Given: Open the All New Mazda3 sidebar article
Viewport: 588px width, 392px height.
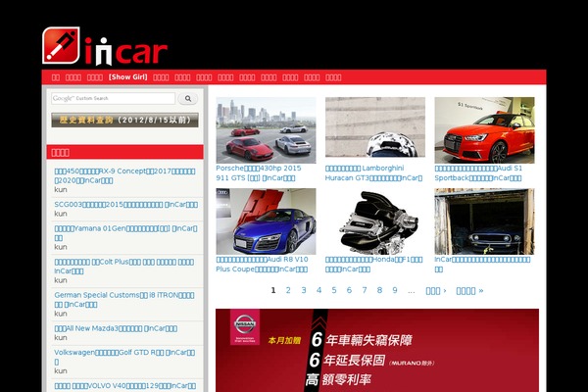Looking at the screenshot, I should click(x=116, y=328).
